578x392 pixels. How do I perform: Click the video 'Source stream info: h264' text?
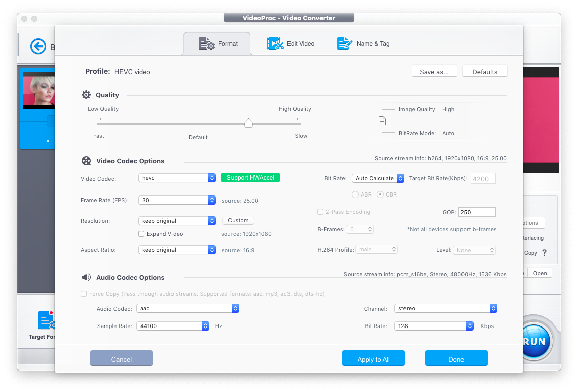[440, 158]
